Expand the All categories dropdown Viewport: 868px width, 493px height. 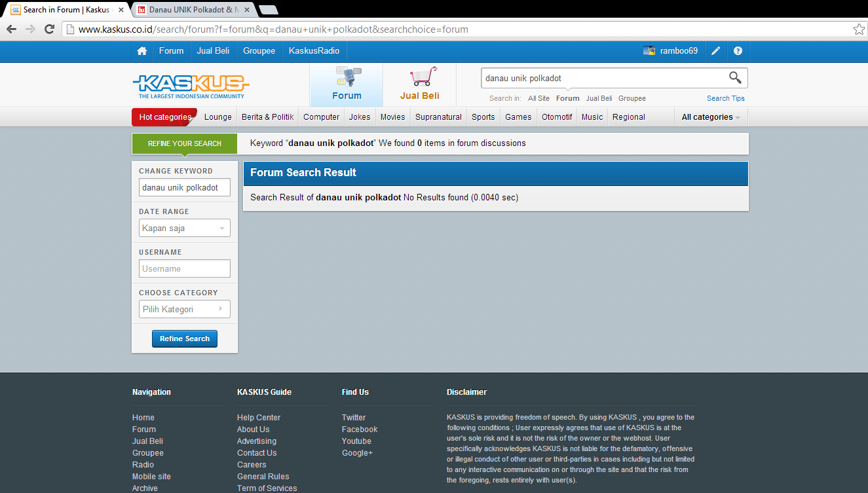pyautogui.click(x=711, y=117)
